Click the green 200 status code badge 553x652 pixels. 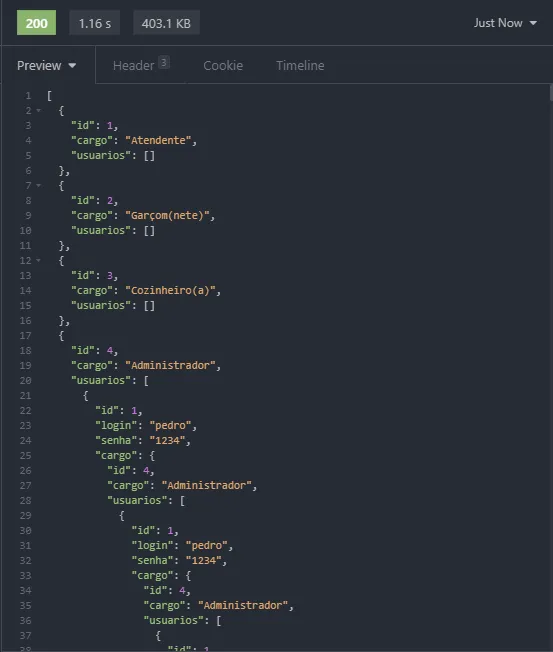tap(36, 23)
